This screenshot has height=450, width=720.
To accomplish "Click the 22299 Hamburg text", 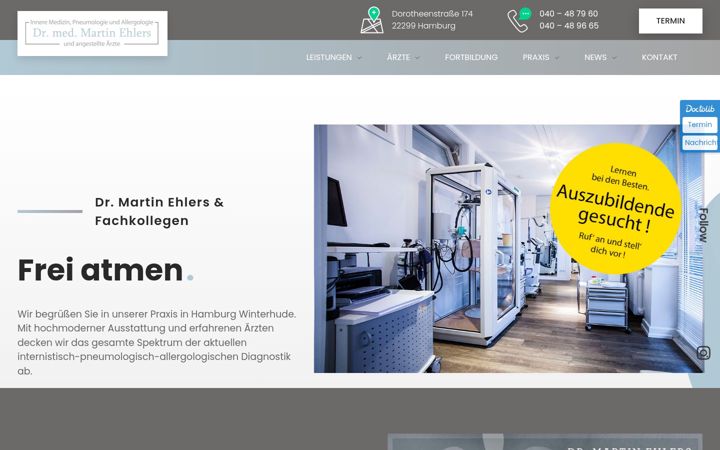I will [x=423, y=26].
